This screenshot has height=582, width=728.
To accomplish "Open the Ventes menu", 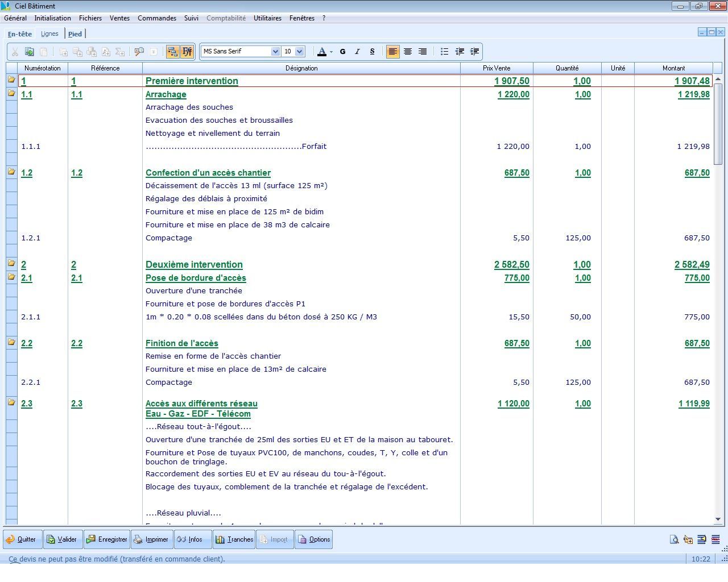I will [x=119, y=18].
